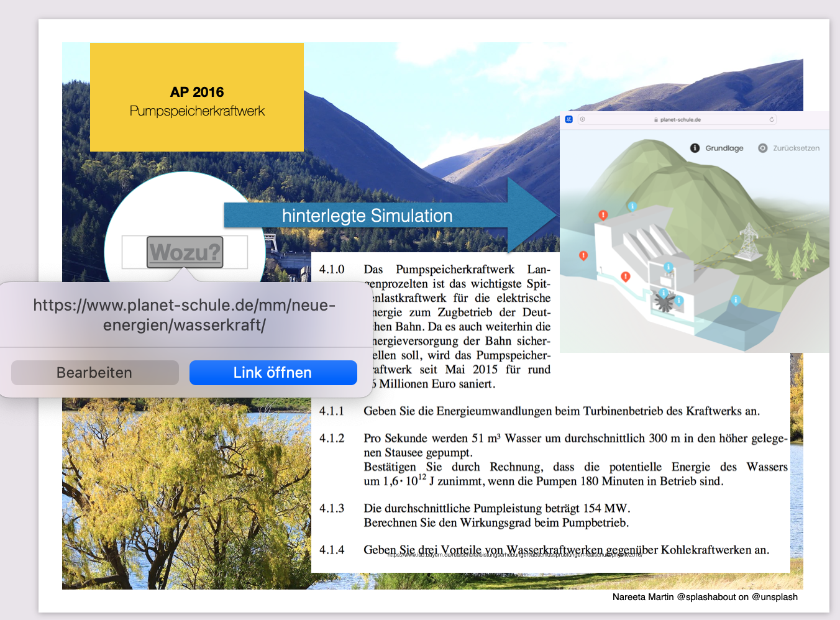Click the black Grundlage info icon
840x620 pixels.
click(x=695, y=148)
